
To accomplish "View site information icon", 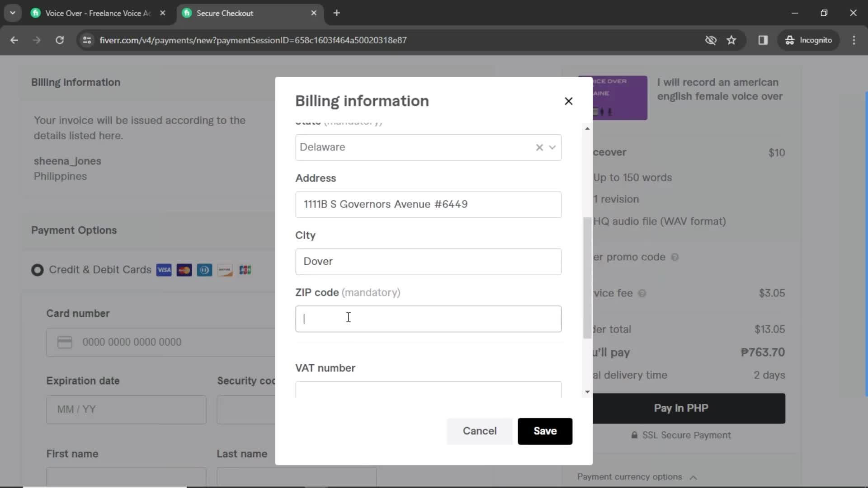I will (x=87, y=40).
